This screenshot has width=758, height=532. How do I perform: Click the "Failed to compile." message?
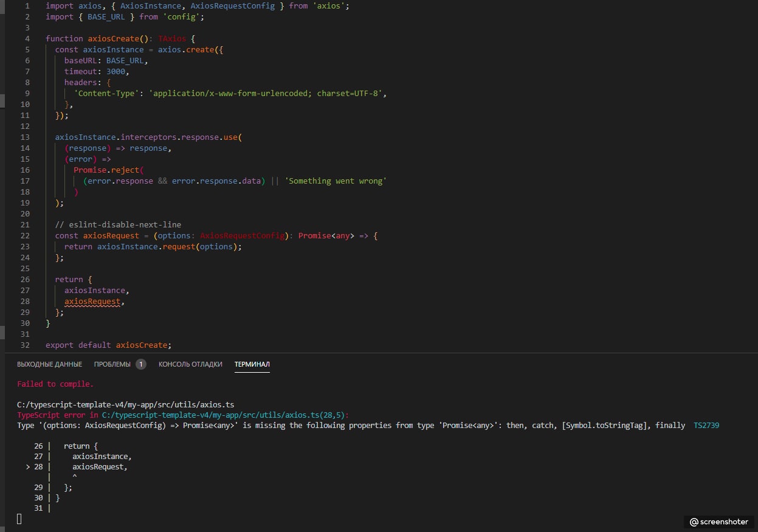pos(55,384)
